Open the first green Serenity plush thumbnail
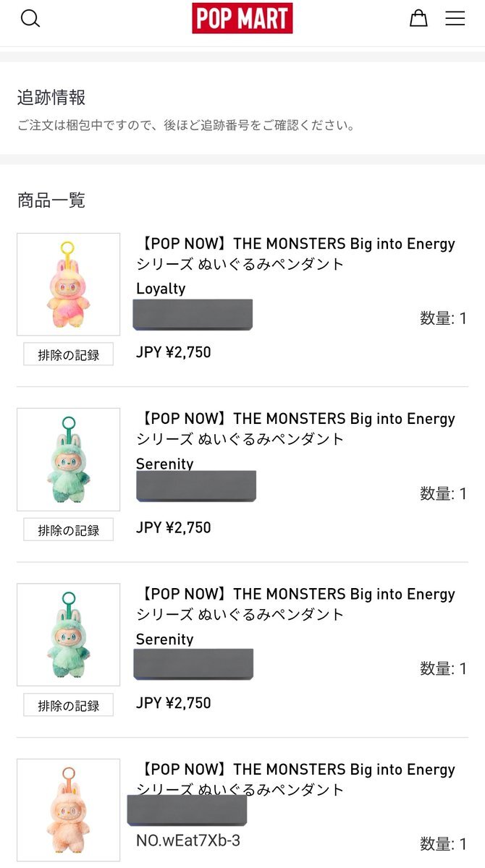The height and width of the screenshot is (868, 485). [x=69, y=459]
